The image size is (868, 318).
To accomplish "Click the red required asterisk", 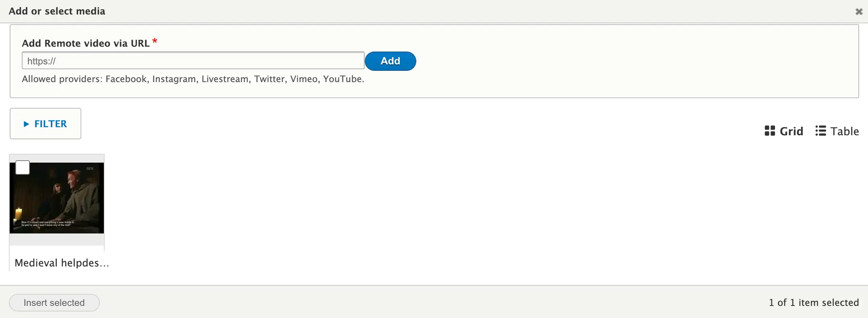I will pos(155,41).
